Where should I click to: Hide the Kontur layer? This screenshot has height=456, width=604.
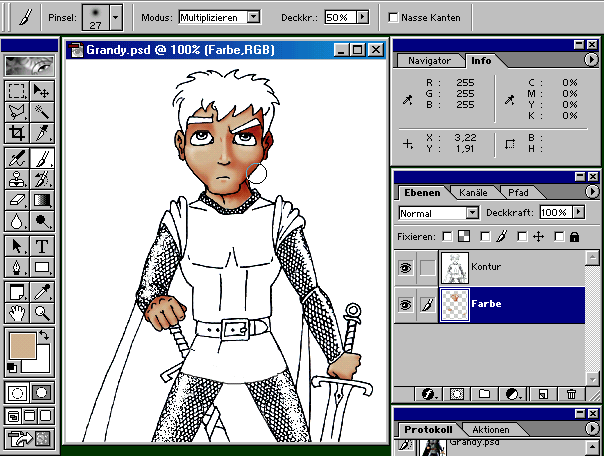pos(405,267)
